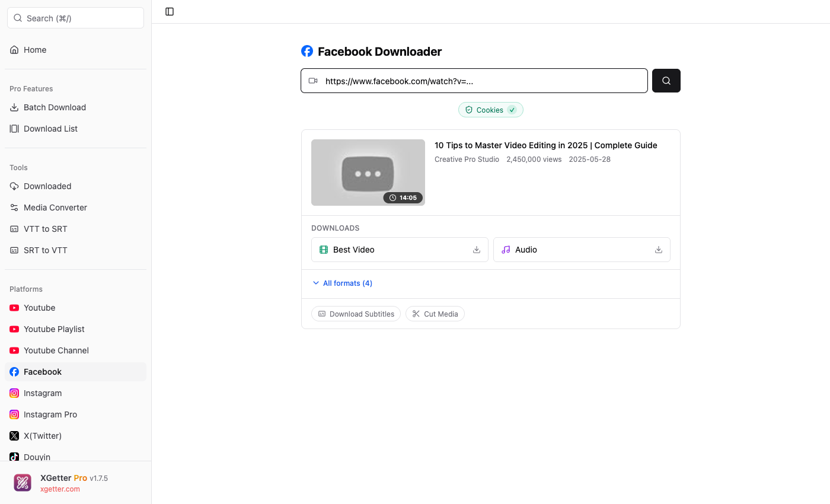Click the video camera icon in URL field
This screenshot has width=830, height=504.
[313, 81]
